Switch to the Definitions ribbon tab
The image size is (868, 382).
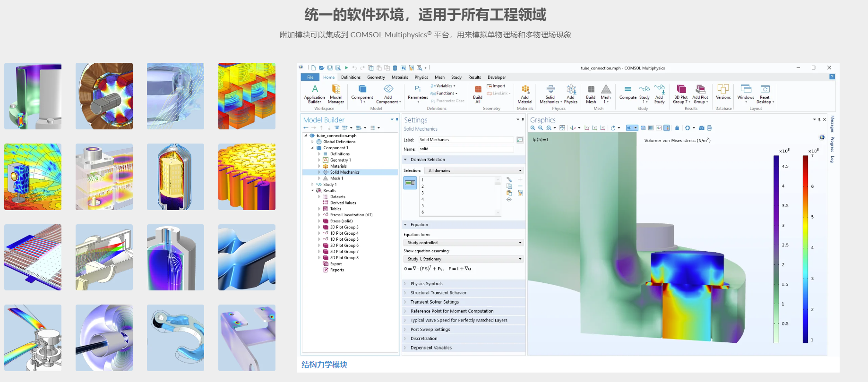351,77
